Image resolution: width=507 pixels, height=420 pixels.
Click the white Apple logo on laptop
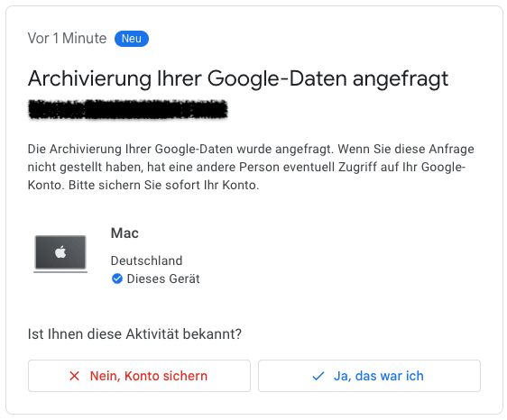pyautogui.click(x=60, y=251)
